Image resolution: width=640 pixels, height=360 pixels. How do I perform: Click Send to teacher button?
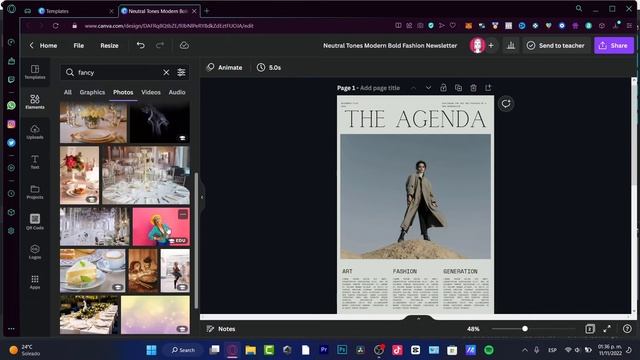556,45
